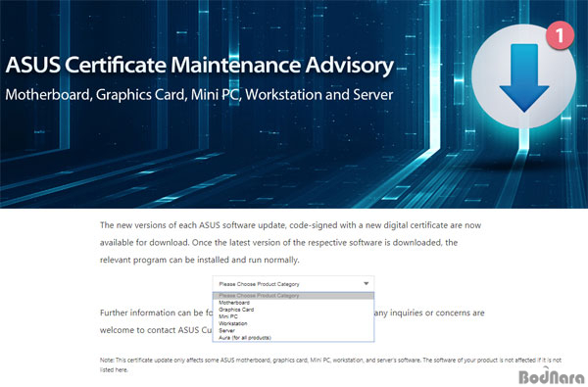This screenshot has height=387, width=588.
Task: Click the ASUS Certificate Maintenance Advisory heading
Action: click(x=200, y=66)
